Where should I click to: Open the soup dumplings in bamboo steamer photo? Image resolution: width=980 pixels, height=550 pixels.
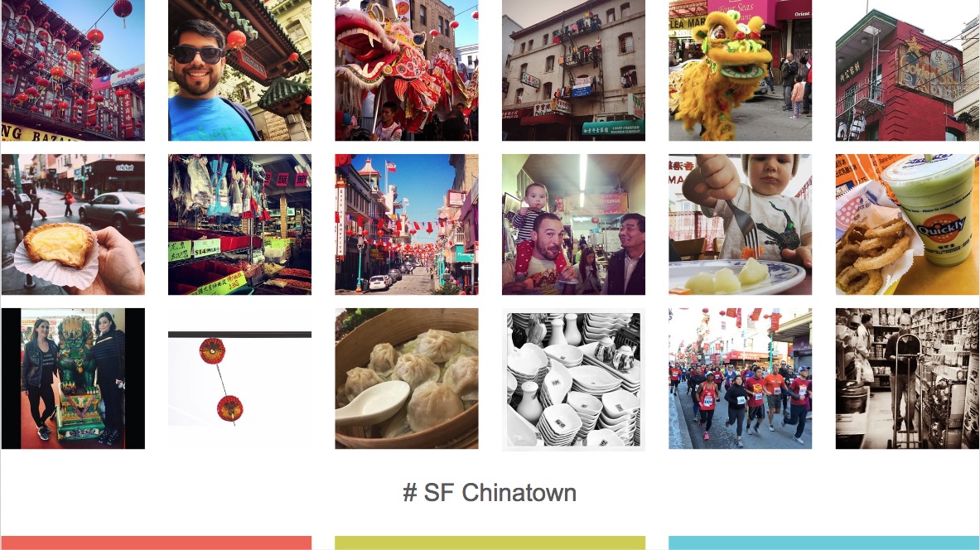pyautogui.click(x=406, y=378)
